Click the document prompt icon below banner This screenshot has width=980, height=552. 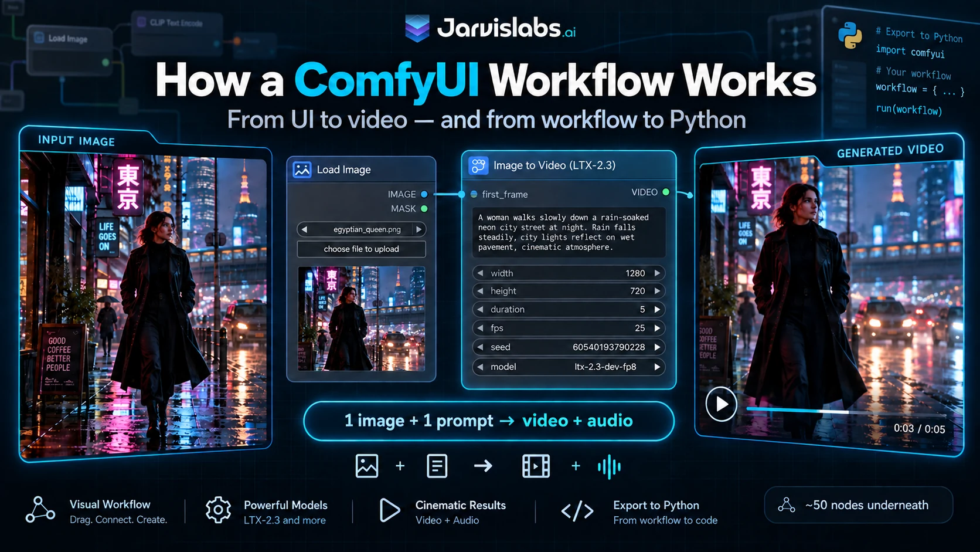(437, 466)
